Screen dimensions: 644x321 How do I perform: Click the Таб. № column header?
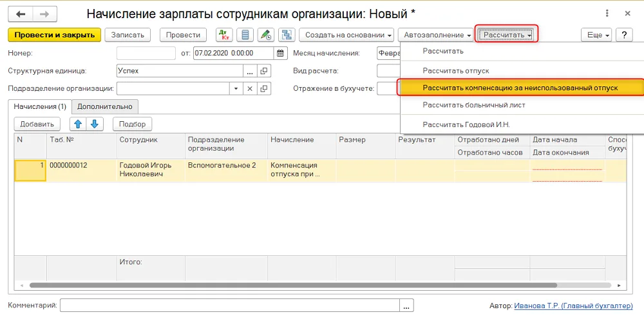click(82, 146)
